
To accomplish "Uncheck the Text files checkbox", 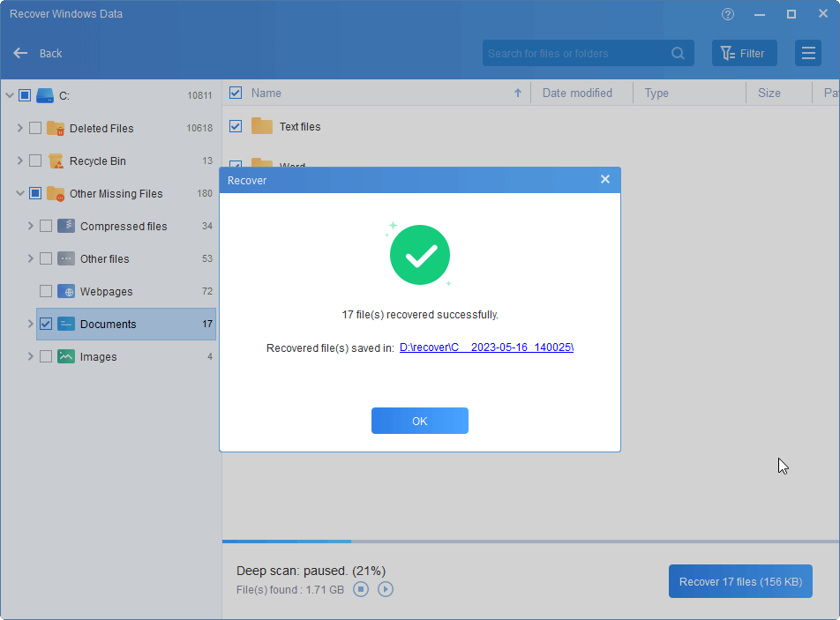I will (x=236, y=126).
